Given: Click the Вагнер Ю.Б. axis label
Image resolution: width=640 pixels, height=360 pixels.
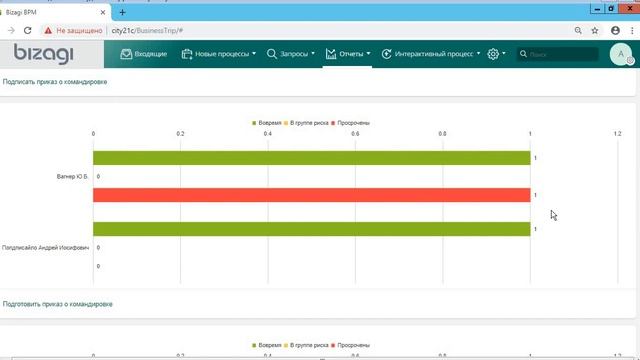Looking at the screenshot, I should click(x=72, y=176).
